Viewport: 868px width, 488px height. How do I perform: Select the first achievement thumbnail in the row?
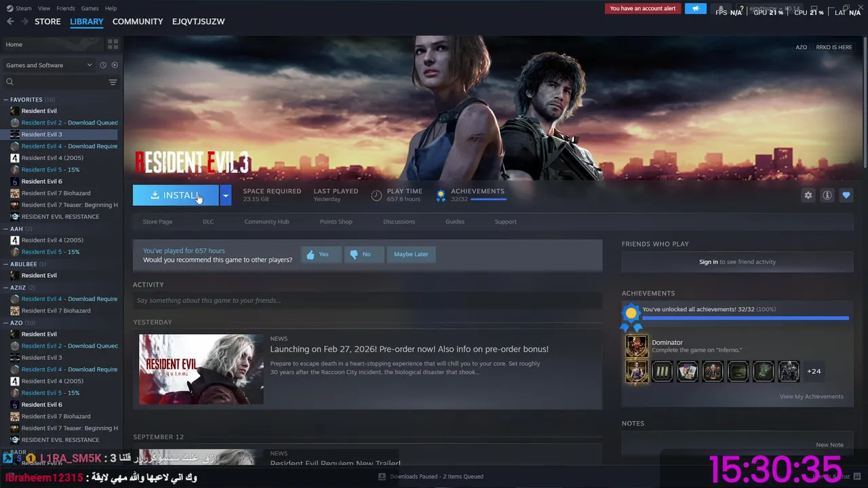[x=636, y=371]
